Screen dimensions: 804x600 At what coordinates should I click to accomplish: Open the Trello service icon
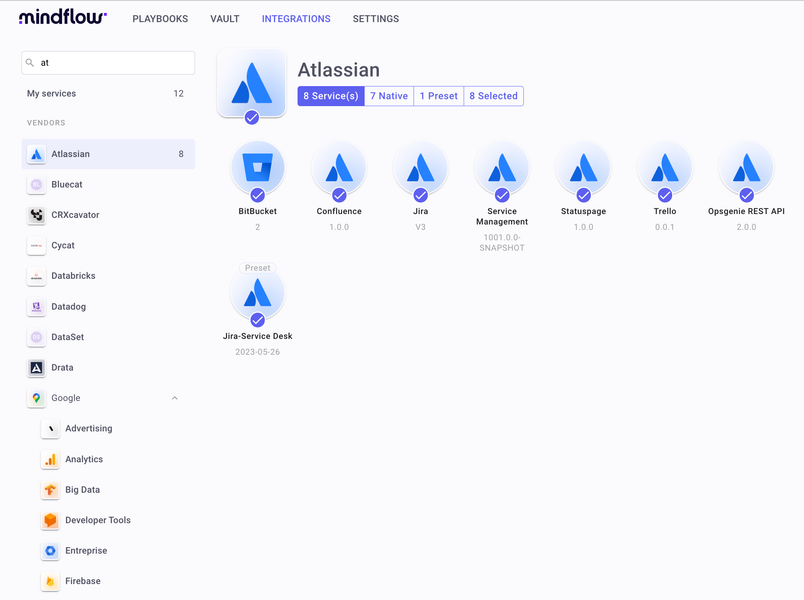[665, 168]
